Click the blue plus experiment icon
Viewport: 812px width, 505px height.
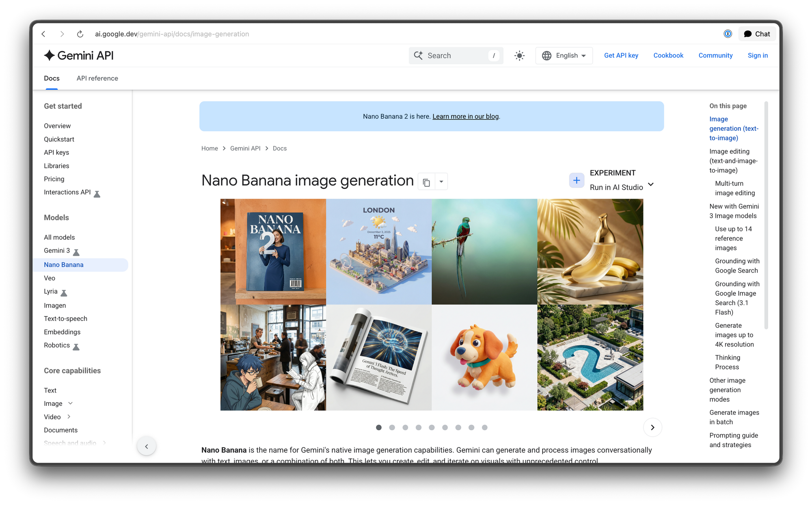click(577, 180)
